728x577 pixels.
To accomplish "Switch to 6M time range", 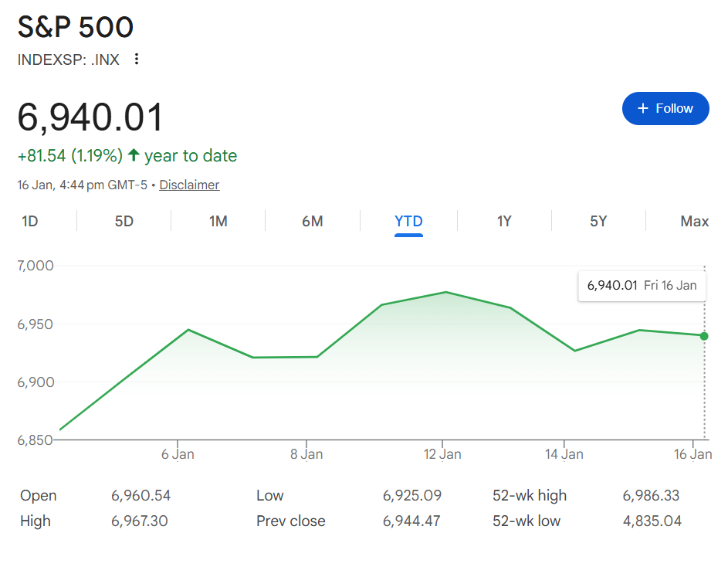I will (313, 222).
